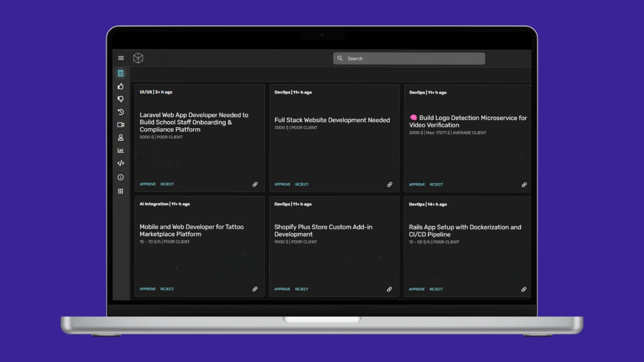View the history via clock icon
Image resolution: width=644 pixels, height=362 pixels.
[121, 112]
